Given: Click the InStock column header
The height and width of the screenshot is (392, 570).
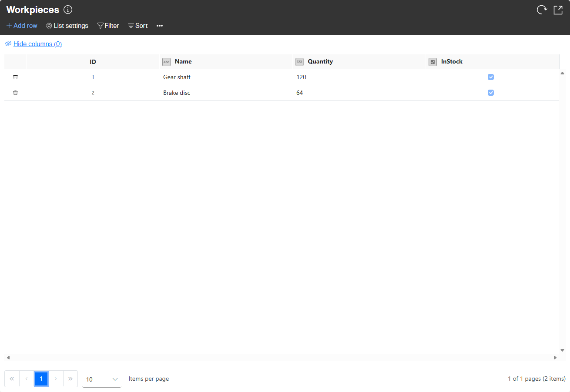Looking at the screenshot, I should point(493,62).
